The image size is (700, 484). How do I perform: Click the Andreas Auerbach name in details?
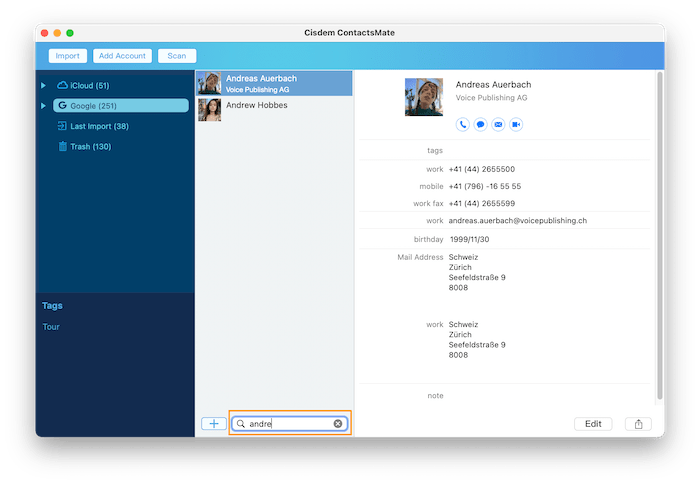tap(493, 84)
